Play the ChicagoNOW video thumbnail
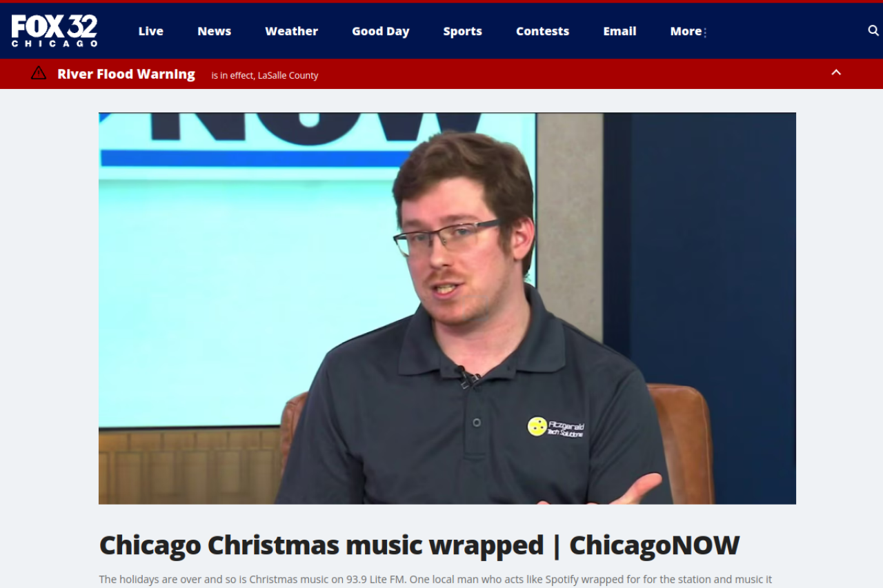This screenshot has height=588, width=883. point(447,308)
